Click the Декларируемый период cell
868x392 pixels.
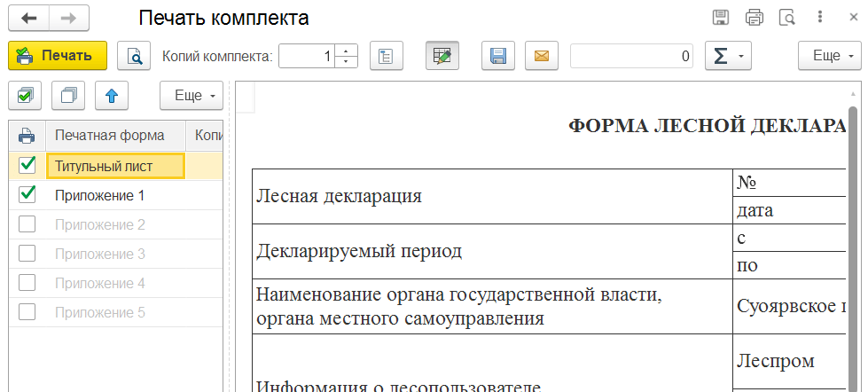(x=493, y=251)
